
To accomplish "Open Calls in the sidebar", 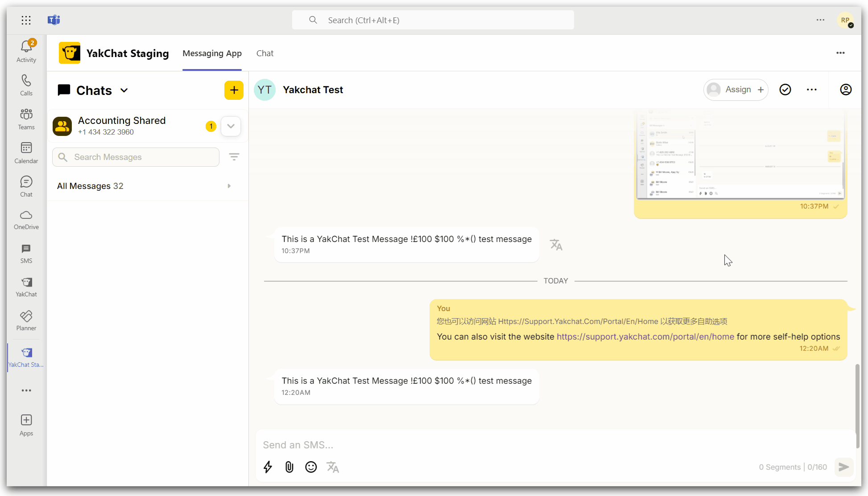I will pyautogui.click(x=26, y=85).
